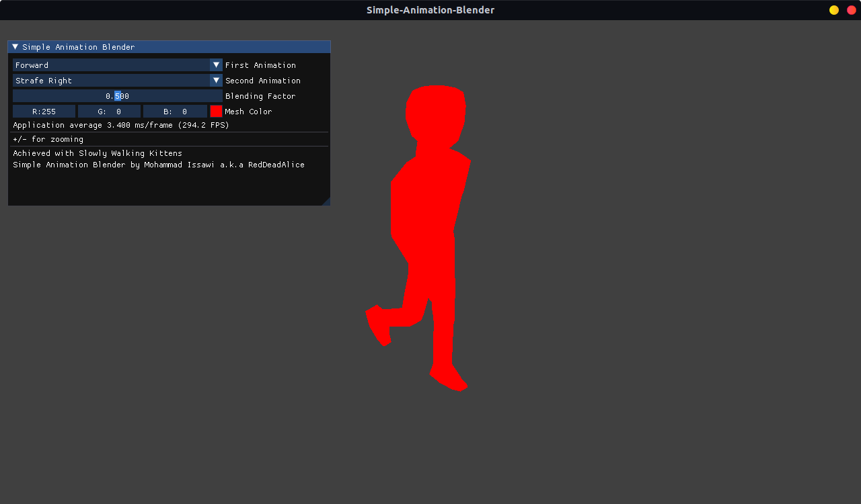Open the Strafe Right combo box
The width and height of the screenshot is (861, 504).
coord(111,81)
